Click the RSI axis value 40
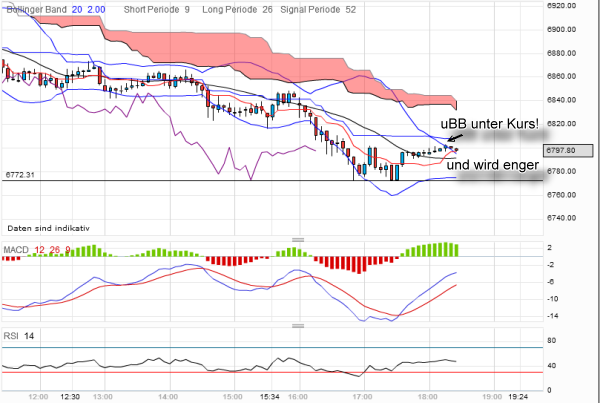Screen dimensions: 600x403 click(x=551, y=365)
